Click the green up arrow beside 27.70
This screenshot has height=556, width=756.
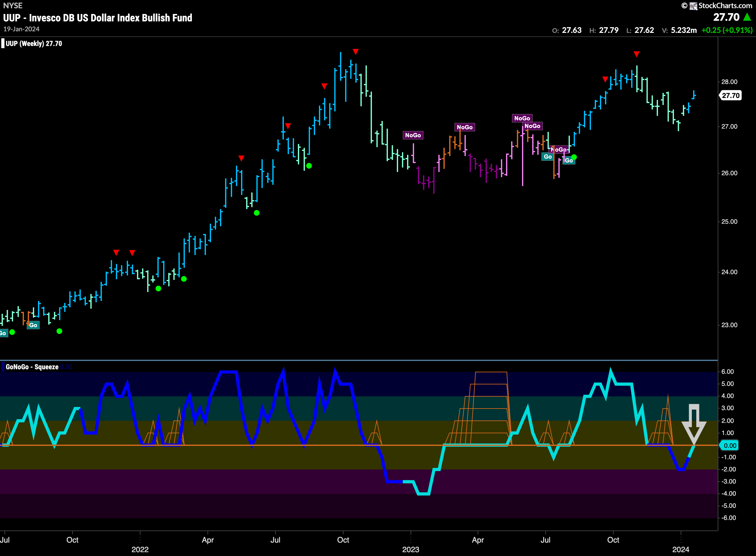click(747, 17)
